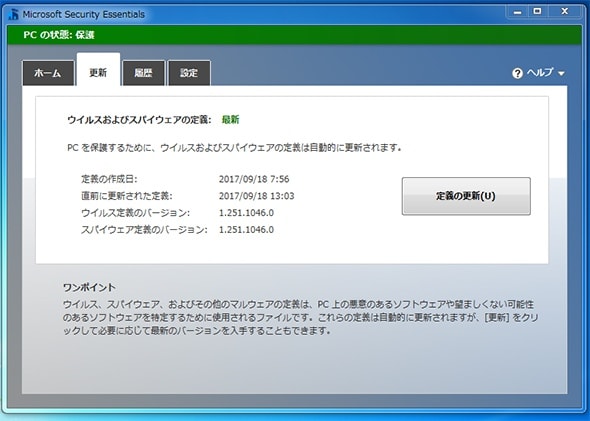590x421 pixels.
Task: Go to the 設定 tab
Action: (189, 73)
